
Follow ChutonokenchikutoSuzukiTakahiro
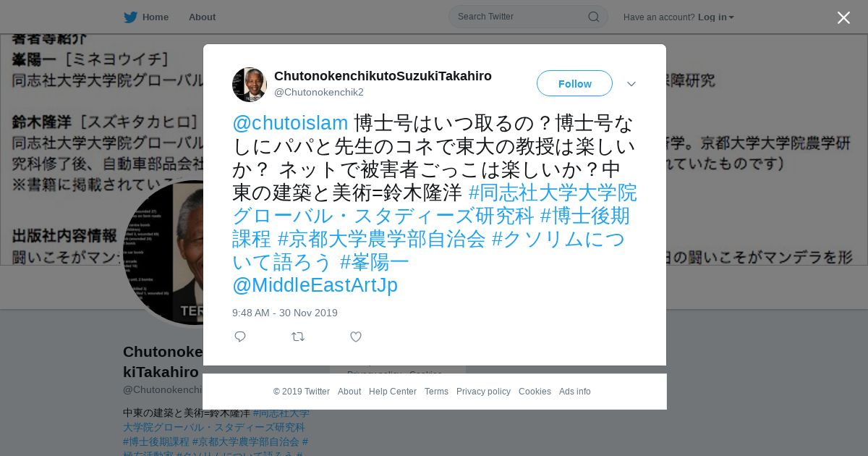pyautogui.click(x=574, y=84)
